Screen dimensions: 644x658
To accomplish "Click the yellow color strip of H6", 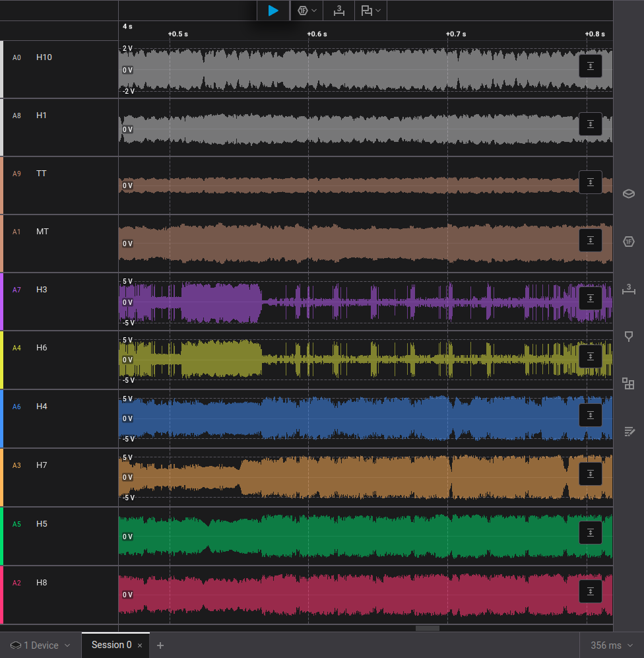I will click(x=2, y=360).
